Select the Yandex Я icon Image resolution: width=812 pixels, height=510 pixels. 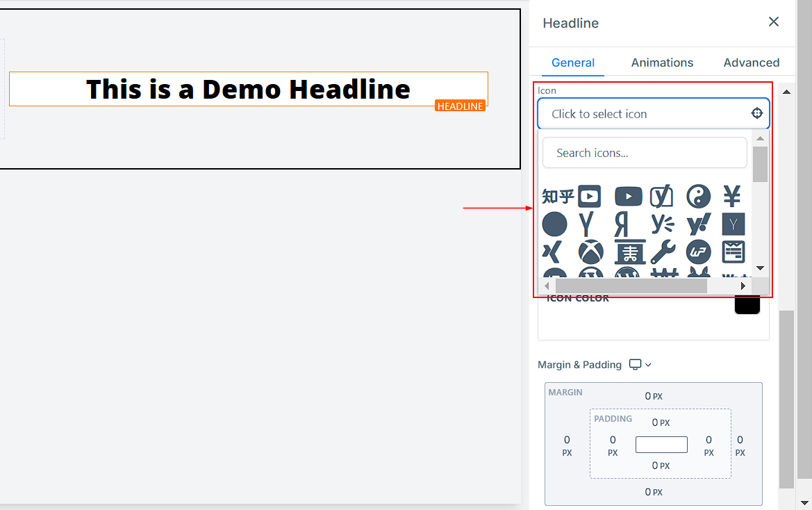(x=622, y=224)
